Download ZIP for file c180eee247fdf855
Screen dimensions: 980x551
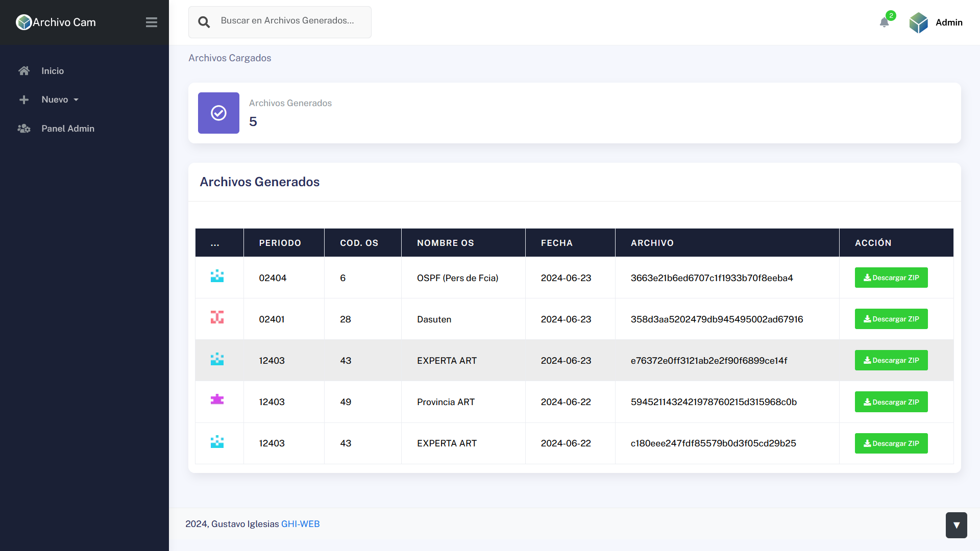click(x=891, y=443)
